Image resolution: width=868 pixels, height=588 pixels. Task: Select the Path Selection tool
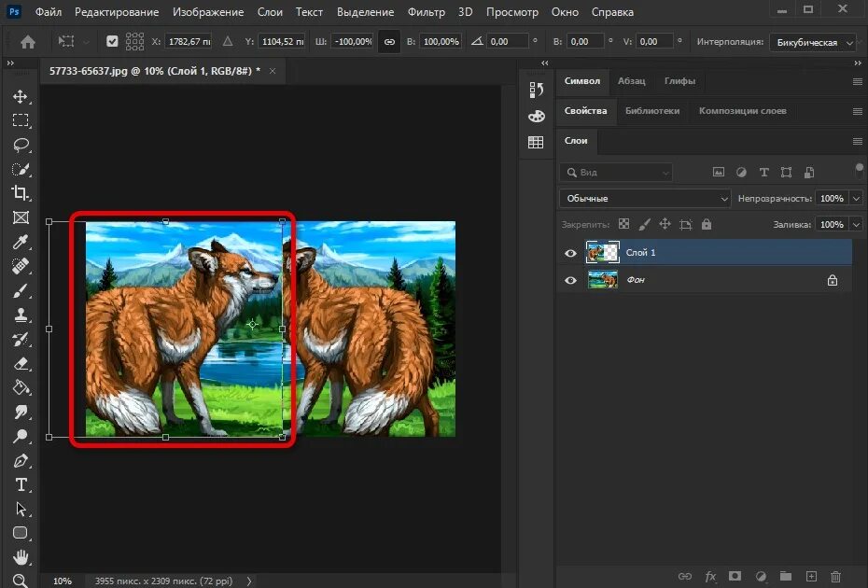[x=21, y=509]
